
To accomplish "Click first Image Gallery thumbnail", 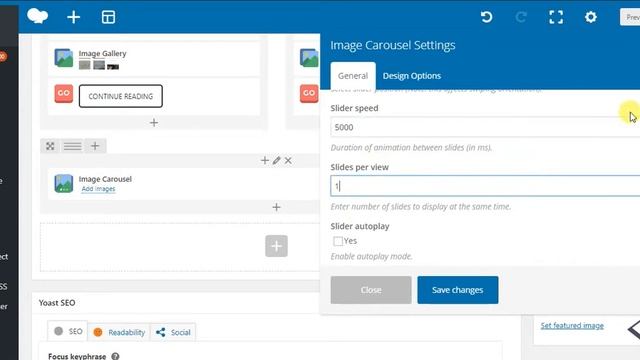I will coord(84,65).
